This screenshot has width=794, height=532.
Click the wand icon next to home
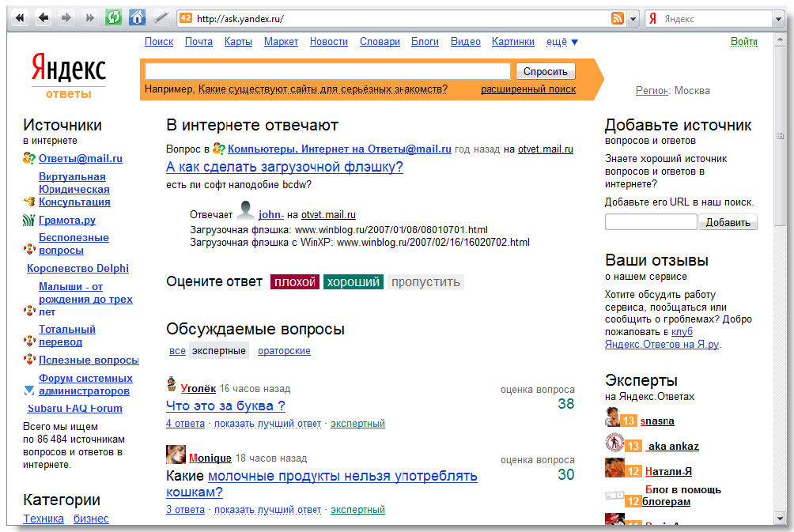coord(161,17)
